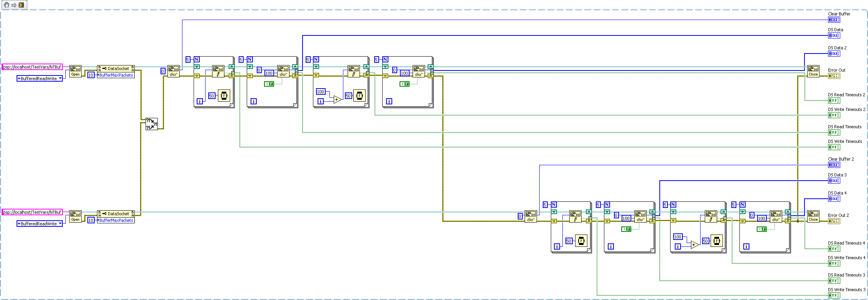The image size is (868, 300).
Task: Click the Error Out cluster indicator terminal
Action: click(x=834, y=76)
